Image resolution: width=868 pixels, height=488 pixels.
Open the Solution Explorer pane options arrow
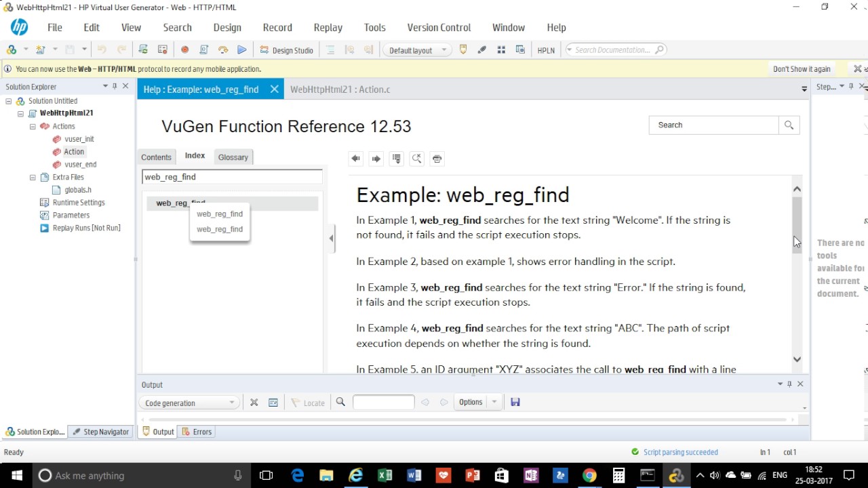pyautogui.click(x=105, y=86)
